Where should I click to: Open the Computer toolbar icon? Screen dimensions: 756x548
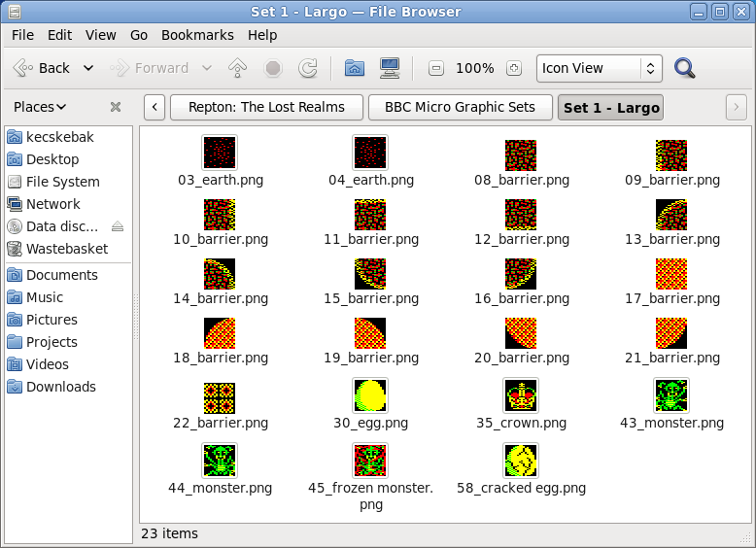point(389,68)
